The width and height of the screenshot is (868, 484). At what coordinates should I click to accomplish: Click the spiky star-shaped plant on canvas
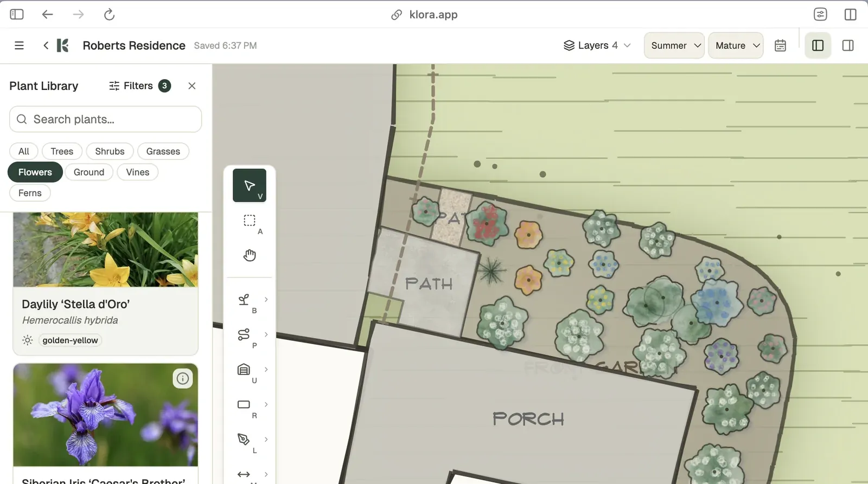tap(492, 270)
